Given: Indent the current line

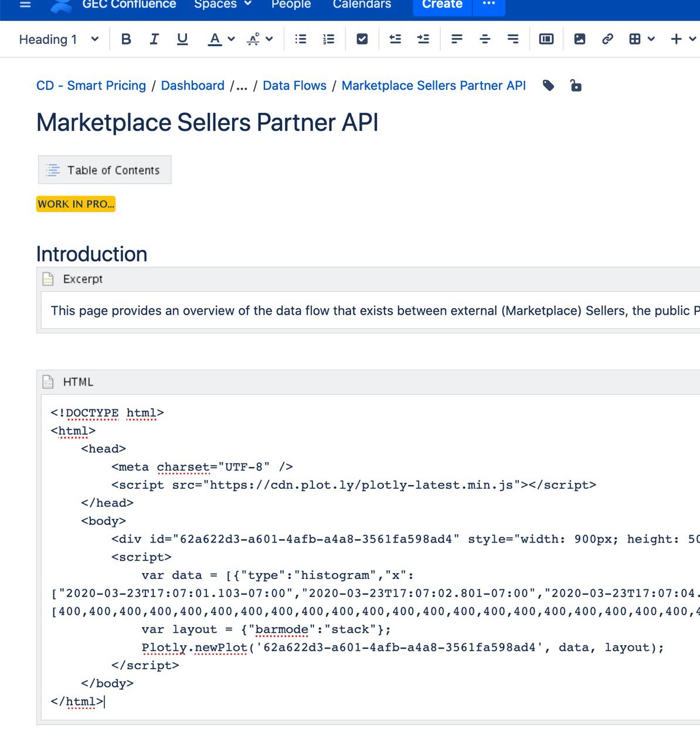Looking at the screenshot, I should pos(423,39).
